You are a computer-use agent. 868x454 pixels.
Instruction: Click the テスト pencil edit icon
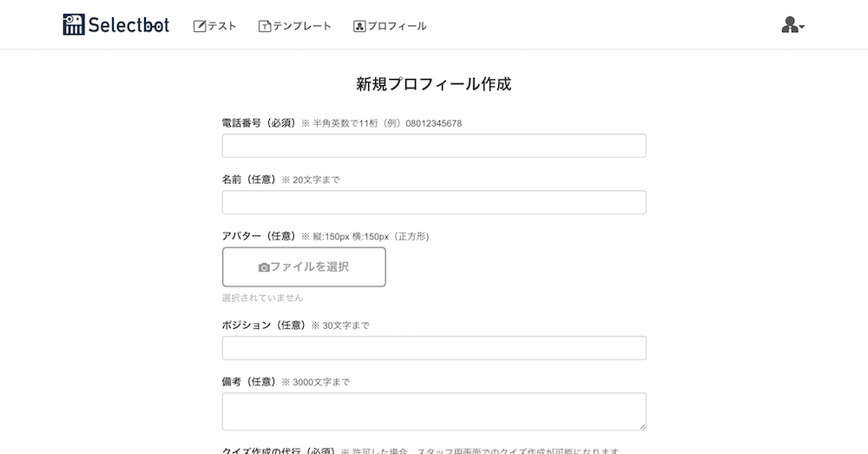click(200, 26)
